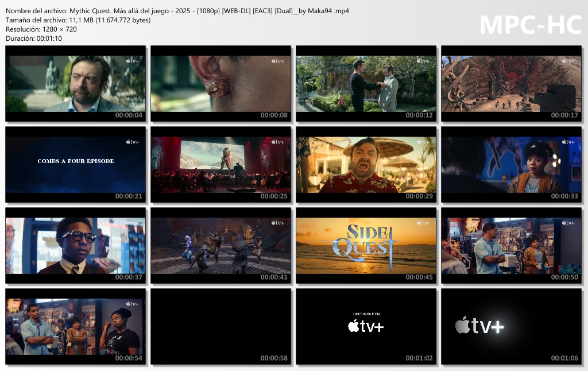Click the 'COMES A FOUR EPISODE' caption text
Screen dimensions: 588x371
(x=76, y=161)
